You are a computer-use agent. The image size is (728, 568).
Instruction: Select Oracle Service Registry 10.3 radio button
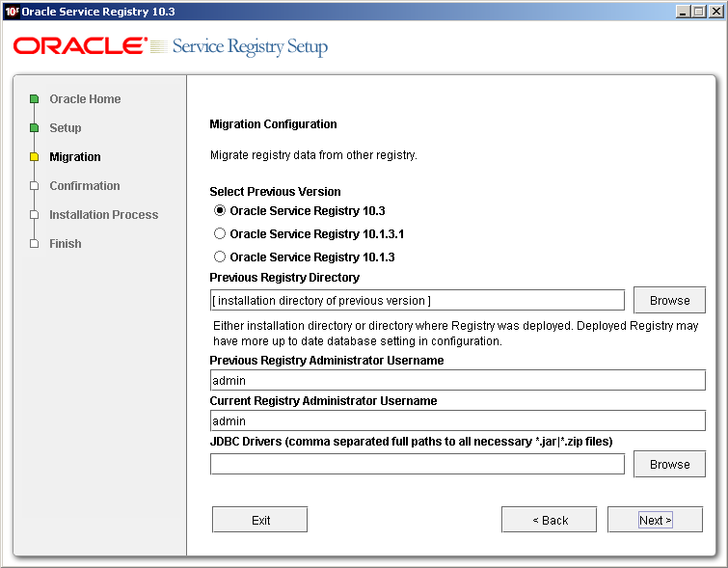coord(220,211)
